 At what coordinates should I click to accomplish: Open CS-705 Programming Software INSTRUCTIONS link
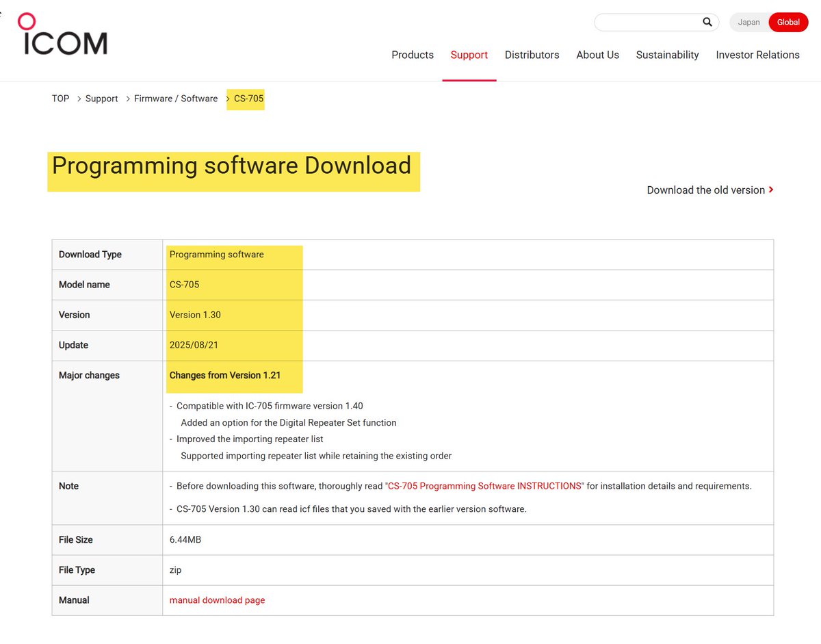(484, 486)
